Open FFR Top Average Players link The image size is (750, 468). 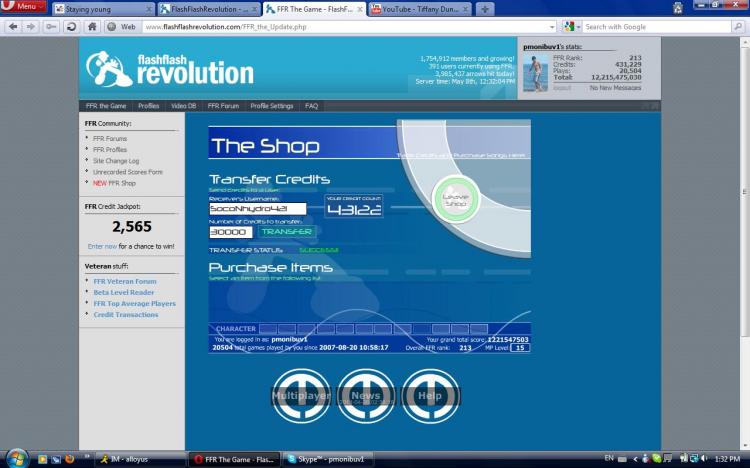point(134,303)
